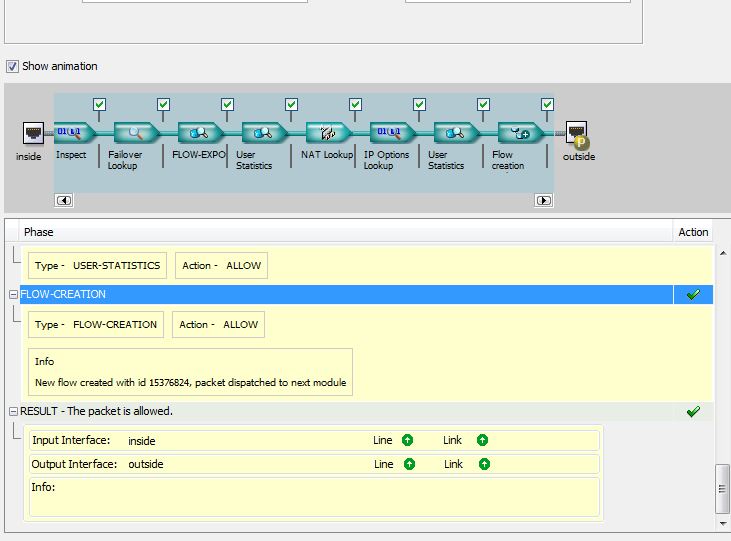The height and width of the screenshot is (541, 731).
Task: Click the left phase navigation arrow button
Action: click(x=64, y=201)
